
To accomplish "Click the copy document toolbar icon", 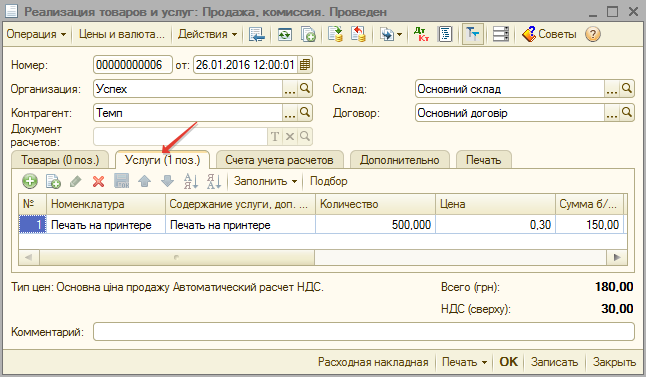I will pyautogui.click(x=308, y=34).
